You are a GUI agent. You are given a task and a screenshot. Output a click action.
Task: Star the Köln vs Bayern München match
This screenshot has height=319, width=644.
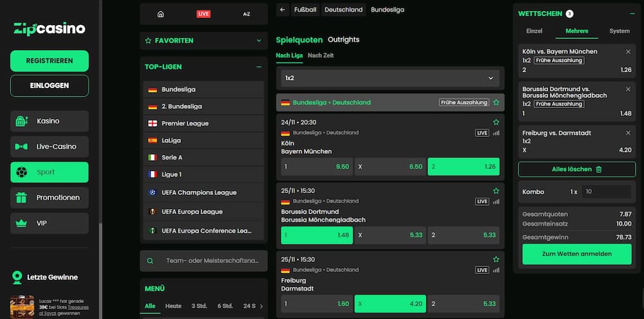pyautogui.click(x=496, y=122)
